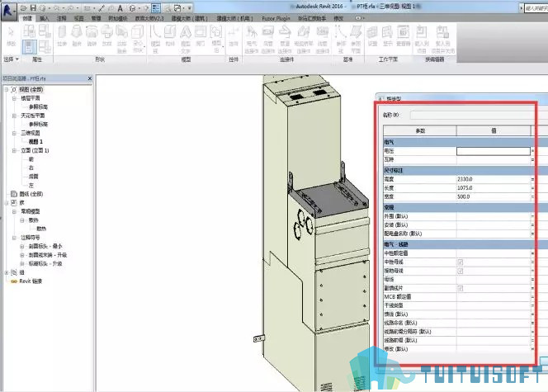The width and height of the screenshot is (548, 392).
Task: Select the 放样 sweep tool
Action: [x=106, y=36]
